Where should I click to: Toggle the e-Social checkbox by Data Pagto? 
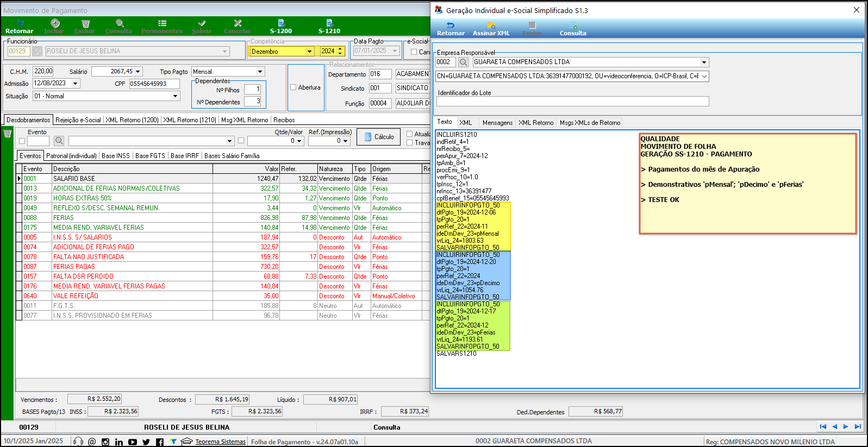pos(414,52)
